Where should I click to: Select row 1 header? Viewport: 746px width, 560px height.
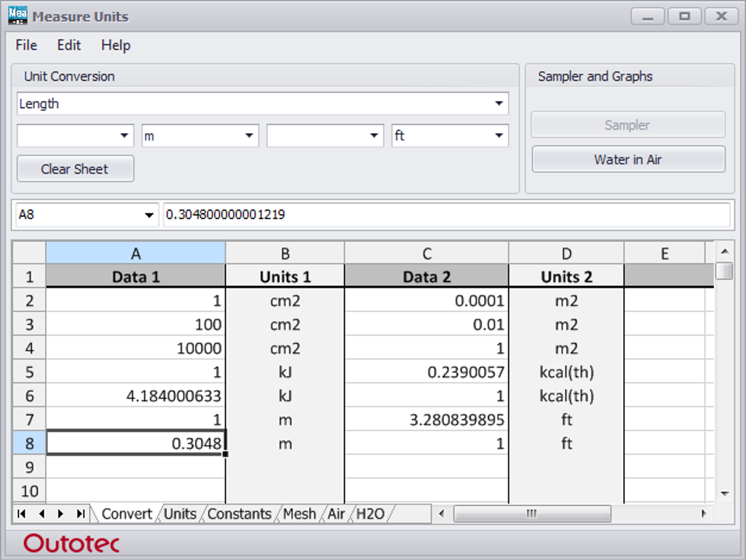coord(30,277)
